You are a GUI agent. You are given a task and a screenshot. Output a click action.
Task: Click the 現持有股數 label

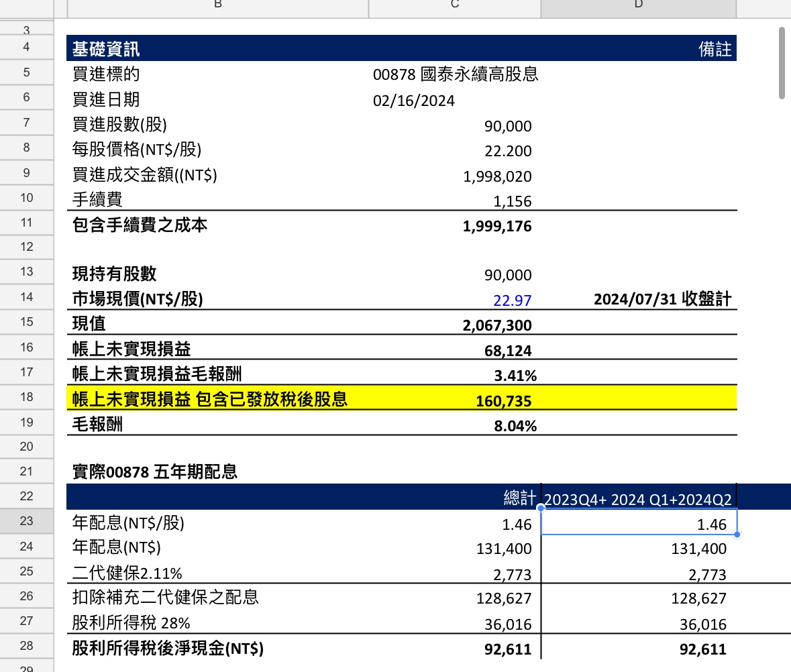115,274
